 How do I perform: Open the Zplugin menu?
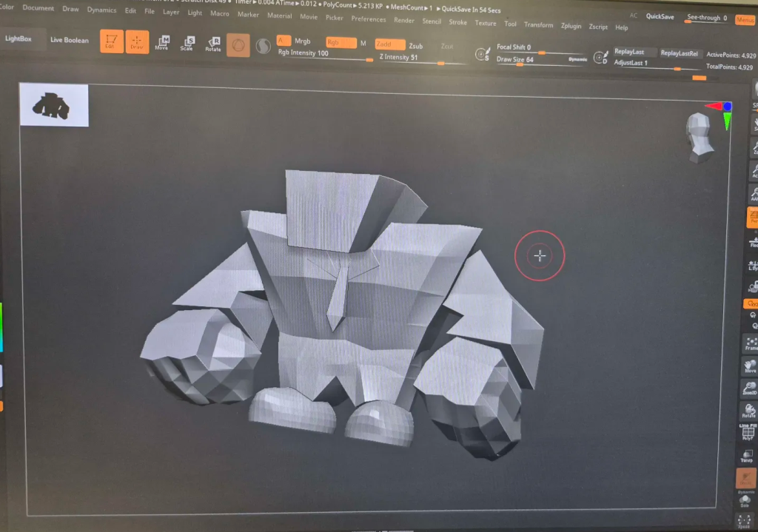pyautogui.click(x=571, y=26)
